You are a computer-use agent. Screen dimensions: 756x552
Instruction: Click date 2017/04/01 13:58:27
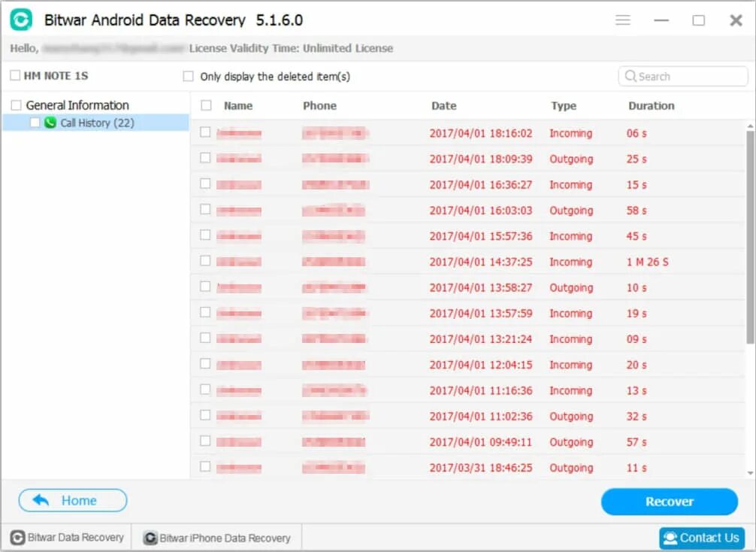[481, 287]
